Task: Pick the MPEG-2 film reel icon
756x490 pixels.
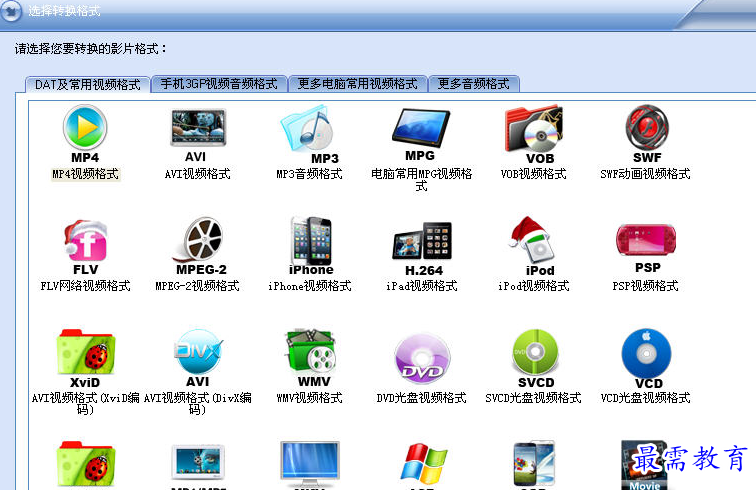Action: [x=198, y=239]
